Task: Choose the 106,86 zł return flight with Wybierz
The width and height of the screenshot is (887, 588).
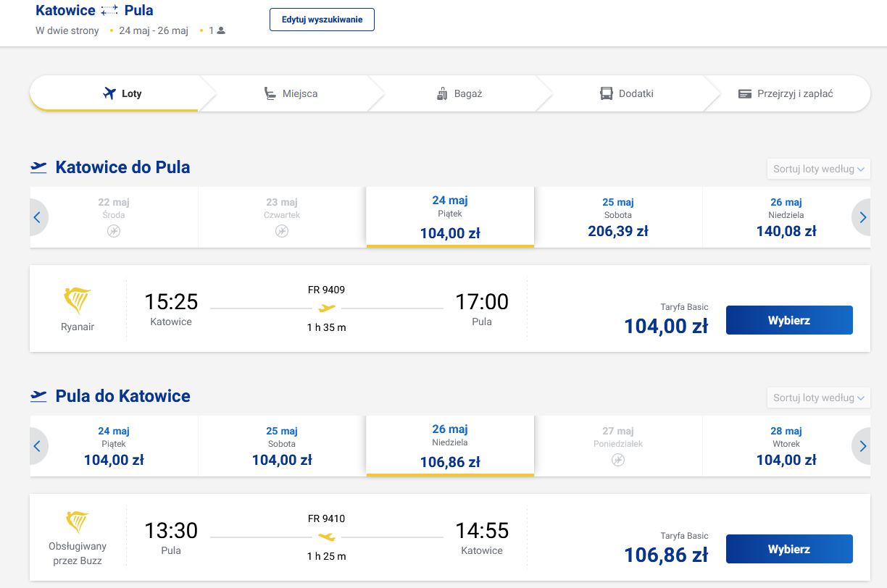Action: click(x=789, y=549)
